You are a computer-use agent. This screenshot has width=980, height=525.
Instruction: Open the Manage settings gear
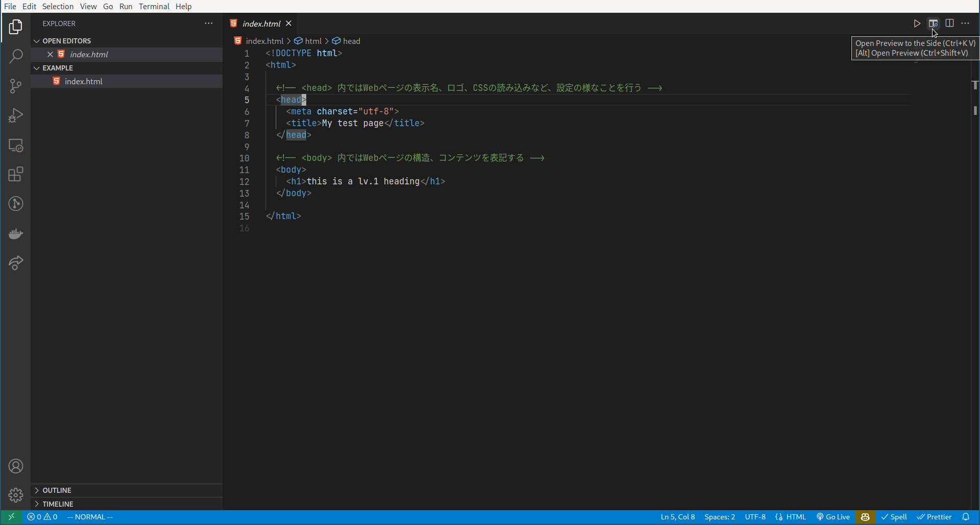(16, 495)
